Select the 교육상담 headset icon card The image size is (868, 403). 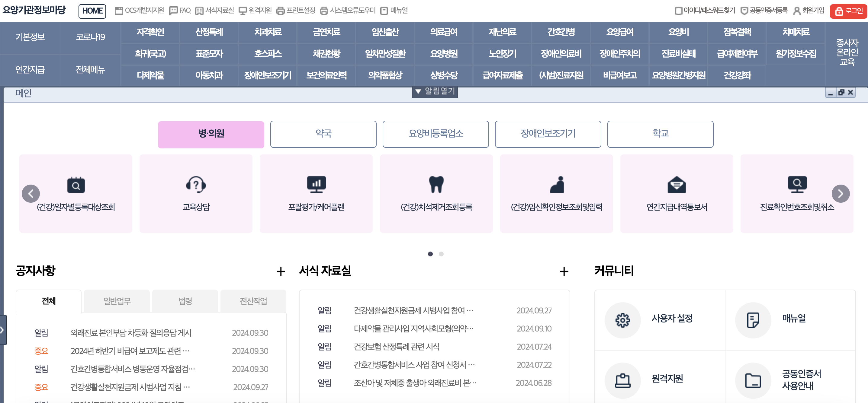click(x=196, y=185)
